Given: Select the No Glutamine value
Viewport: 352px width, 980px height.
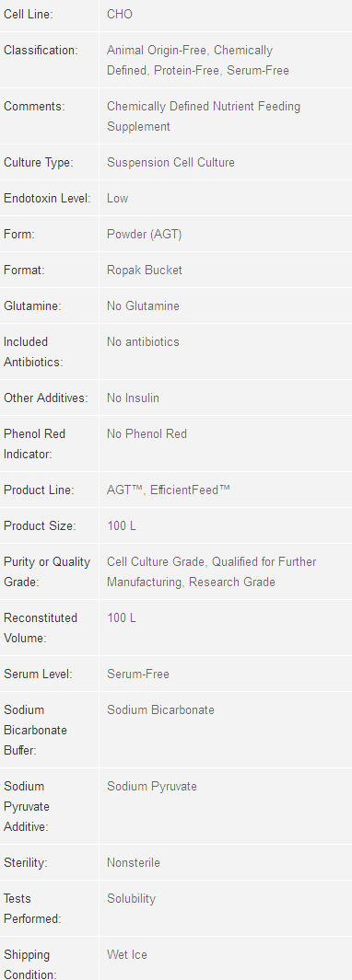Looking at the screenshot, I should [x=144, y=306].
